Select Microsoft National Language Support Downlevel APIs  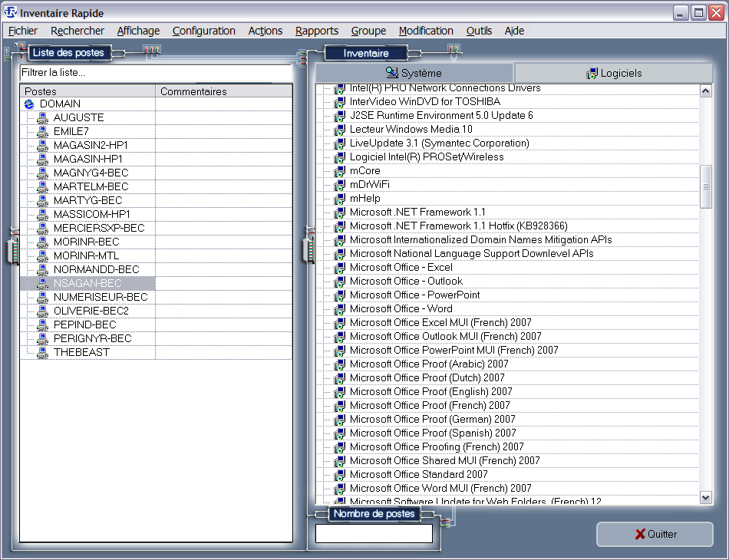pyautogui.click(x=471, y=254)
